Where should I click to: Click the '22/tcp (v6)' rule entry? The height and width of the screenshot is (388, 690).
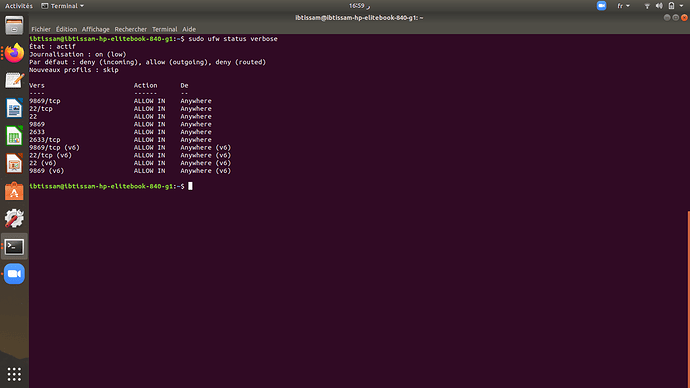(x=51, y=155)
